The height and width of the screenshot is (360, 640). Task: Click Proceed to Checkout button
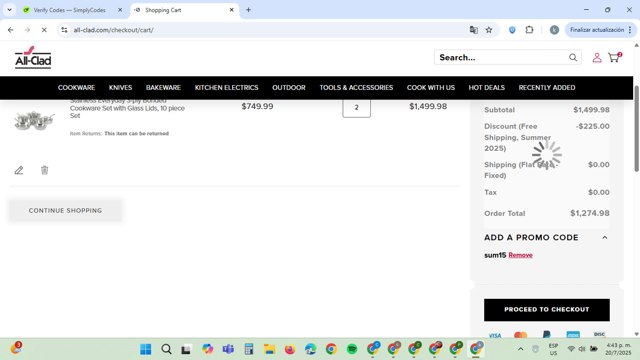tap(547, 310)
